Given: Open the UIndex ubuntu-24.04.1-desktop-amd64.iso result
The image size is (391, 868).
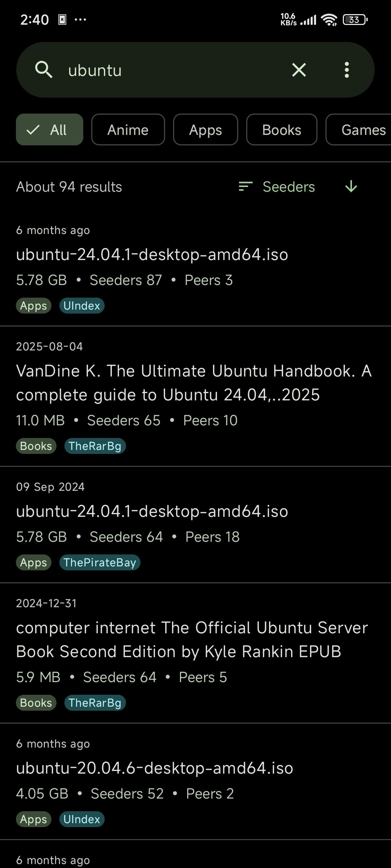Looking at the screenshot, I should pos(195,268).
